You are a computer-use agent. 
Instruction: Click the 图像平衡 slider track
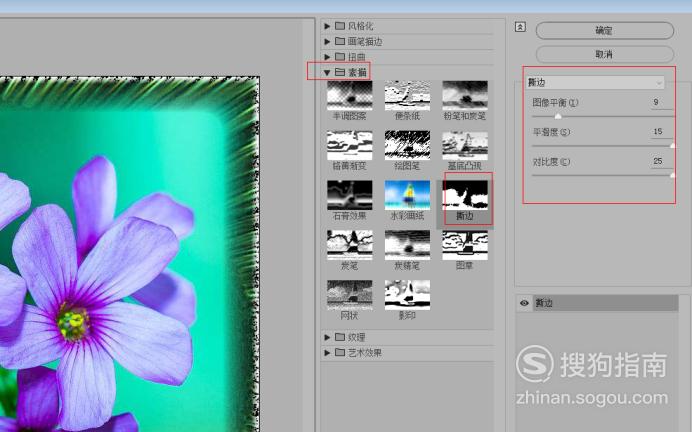pyautogui.click(x=603, y=116)
